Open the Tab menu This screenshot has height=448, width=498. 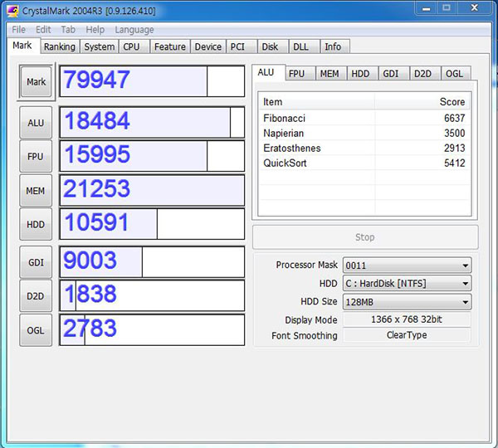click(x=68, y=30)
